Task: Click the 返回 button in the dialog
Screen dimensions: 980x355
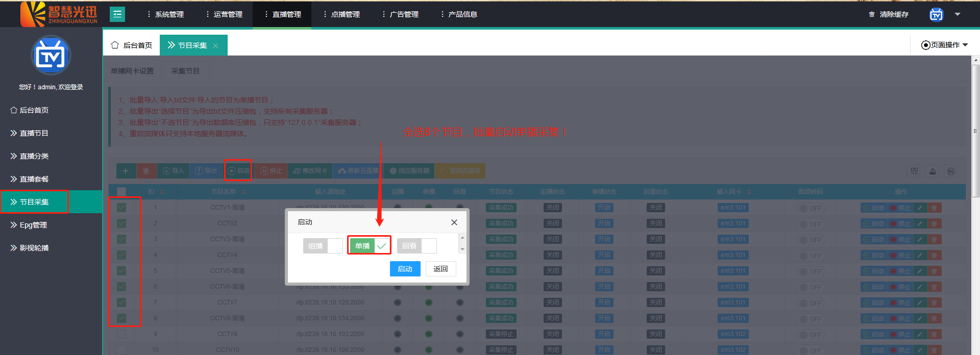Action: point(440,269)
